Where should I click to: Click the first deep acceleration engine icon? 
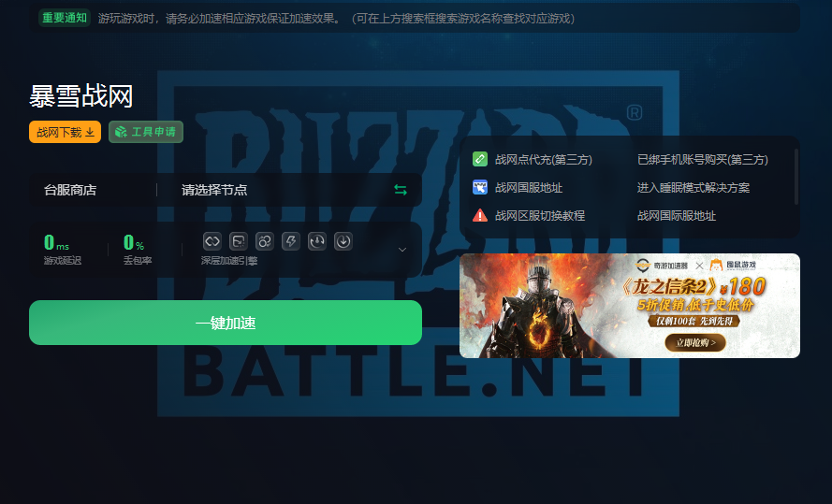point(212,241)
